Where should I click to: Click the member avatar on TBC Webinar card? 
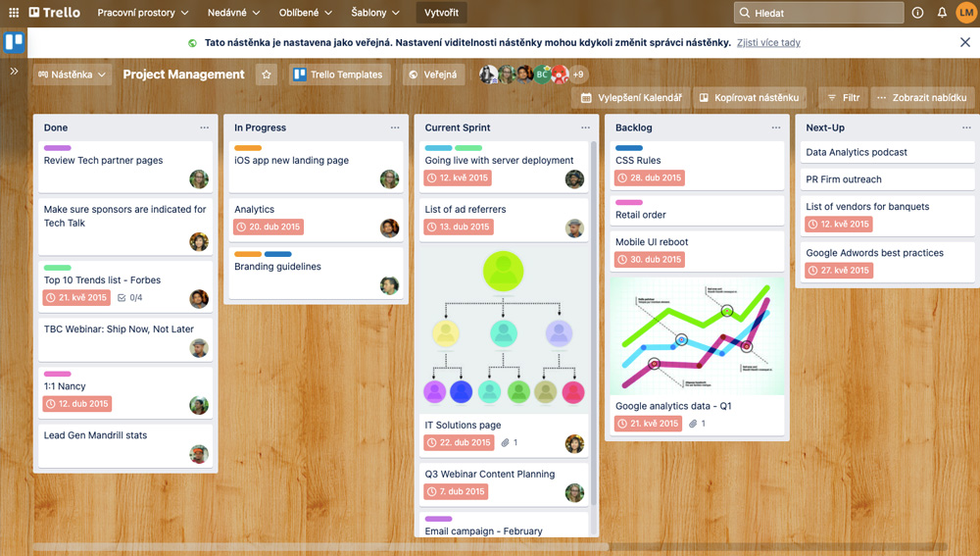[x=199, y=348]
